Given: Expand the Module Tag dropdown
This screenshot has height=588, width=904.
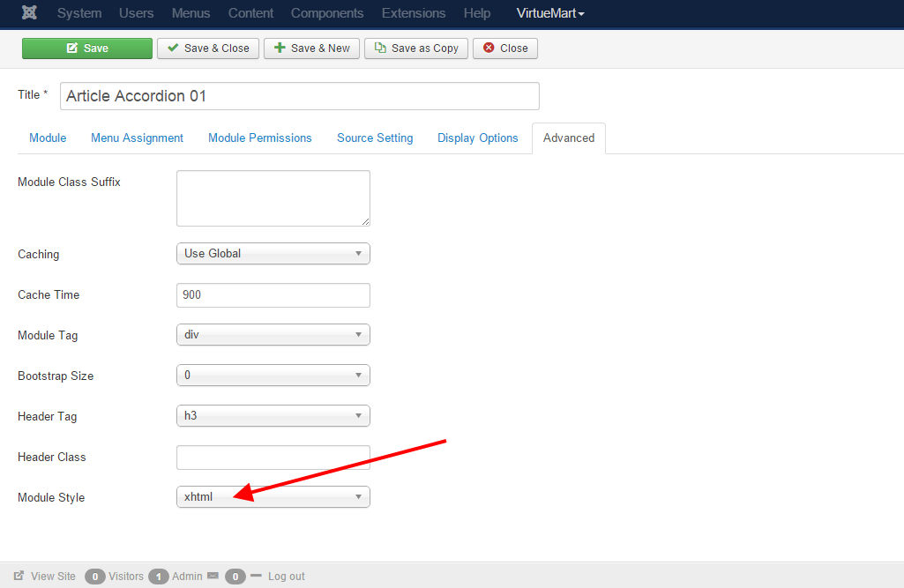Looking at the screenshot, I should tap(273, 335).
